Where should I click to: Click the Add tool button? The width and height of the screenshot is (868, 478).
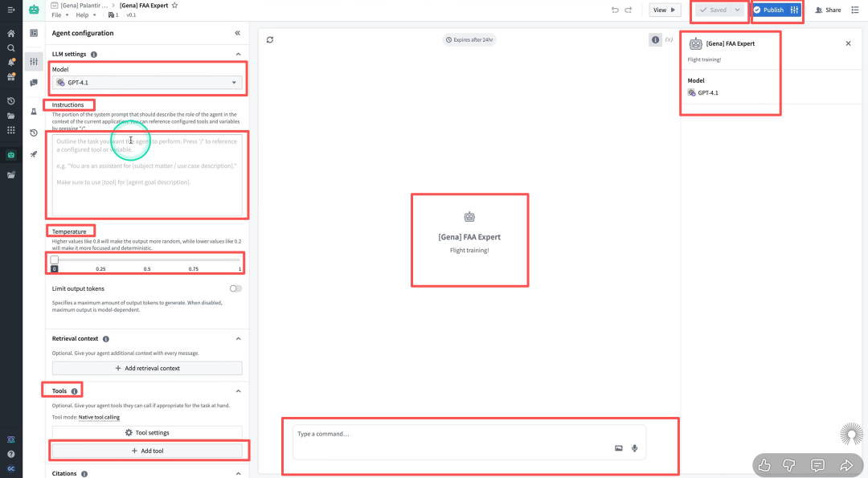click(x=147, y=451)
